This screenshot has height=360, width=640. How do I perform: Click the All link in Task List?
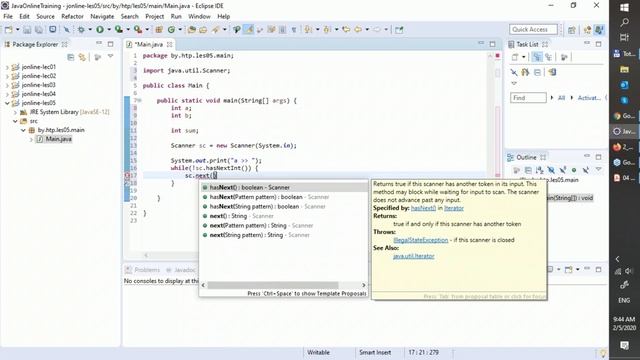pos(561,98)
